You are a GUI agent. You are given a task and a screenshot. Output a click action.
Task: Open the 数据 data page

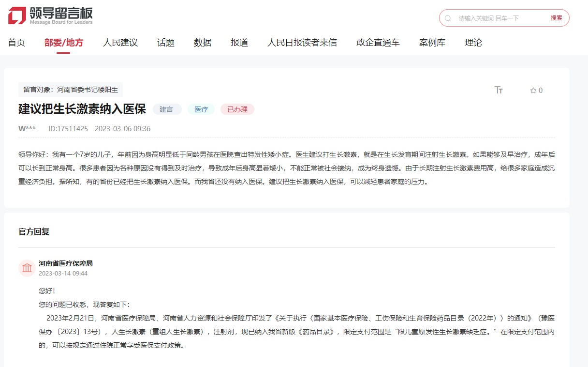pyautogui.click(x=203, y=43)
